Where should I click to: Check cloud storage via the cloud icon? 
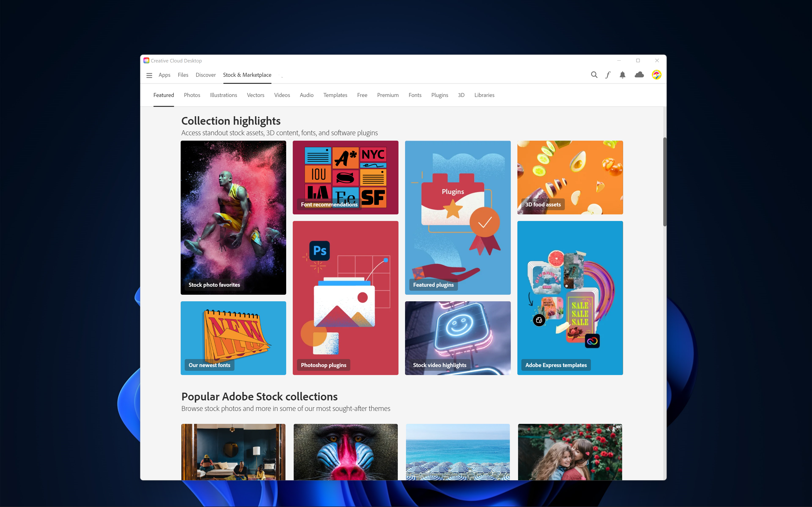(639, 75)
